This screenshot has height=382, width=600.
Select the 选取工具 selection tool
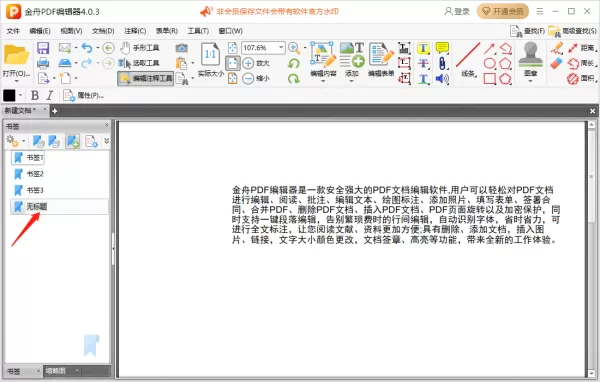(x=140, y=63)
